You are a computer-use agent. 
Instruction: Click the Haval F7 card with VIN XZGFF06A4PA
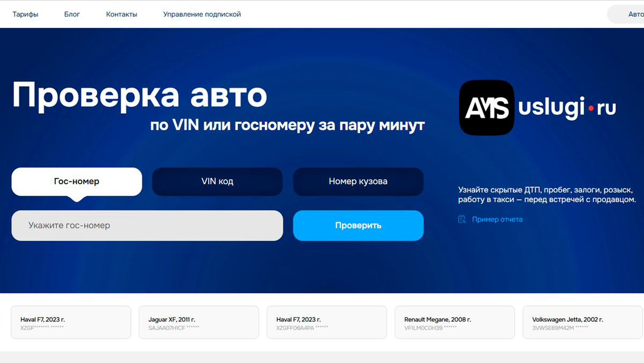click(x=326, y=322)
